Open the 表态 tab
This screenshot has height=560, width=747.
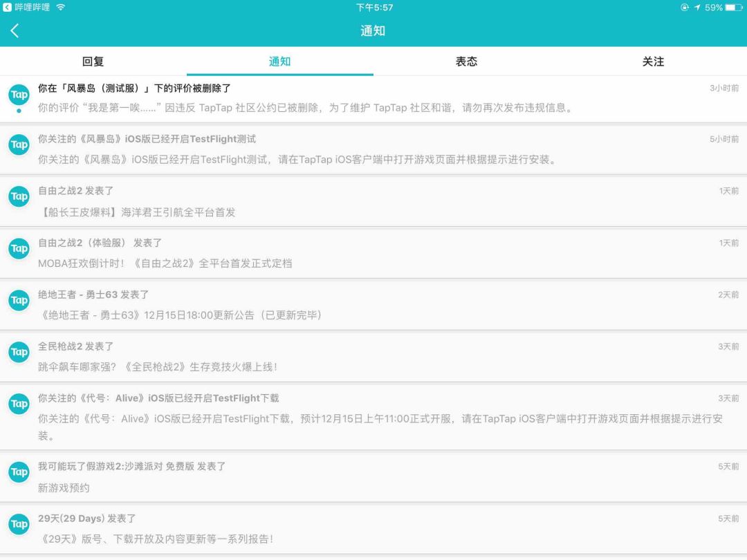pos(466,62)
